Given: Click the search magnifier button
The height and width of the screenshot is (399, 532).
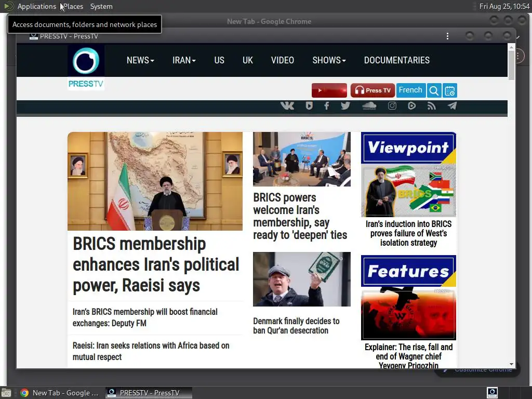Looking at the screenshot, I should tap(434, 90).
